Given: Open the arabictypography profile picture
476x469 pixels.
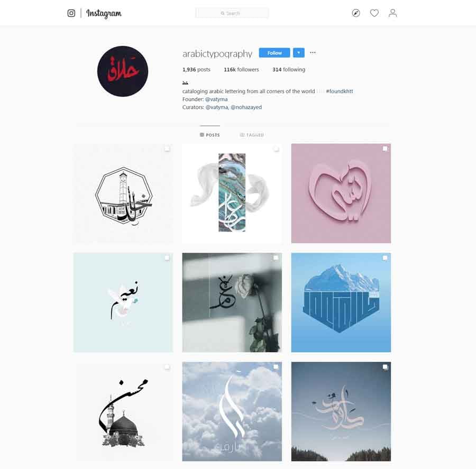Looking at the screenshot, I should pos(123,71).
